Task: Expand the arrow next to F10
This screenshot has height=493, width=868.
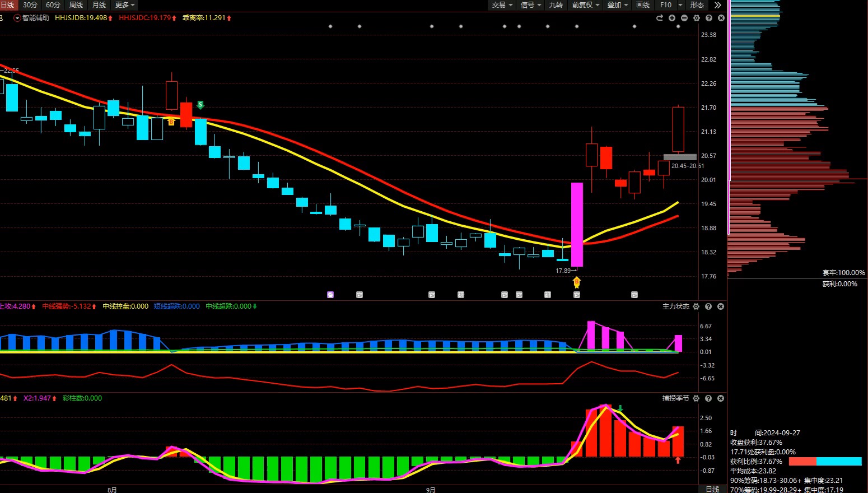Action: pyautogui.click(x=680, y=4)
